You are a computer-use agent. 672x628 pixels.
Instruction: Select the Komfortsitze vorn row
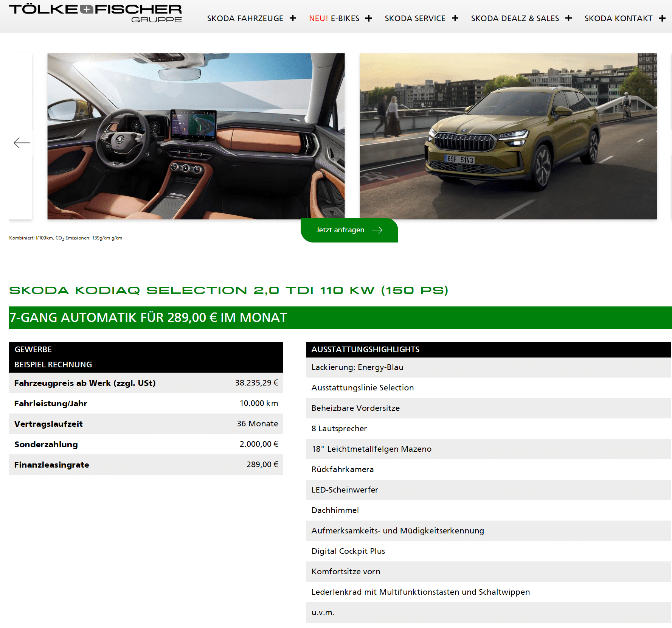pos(489,572)
